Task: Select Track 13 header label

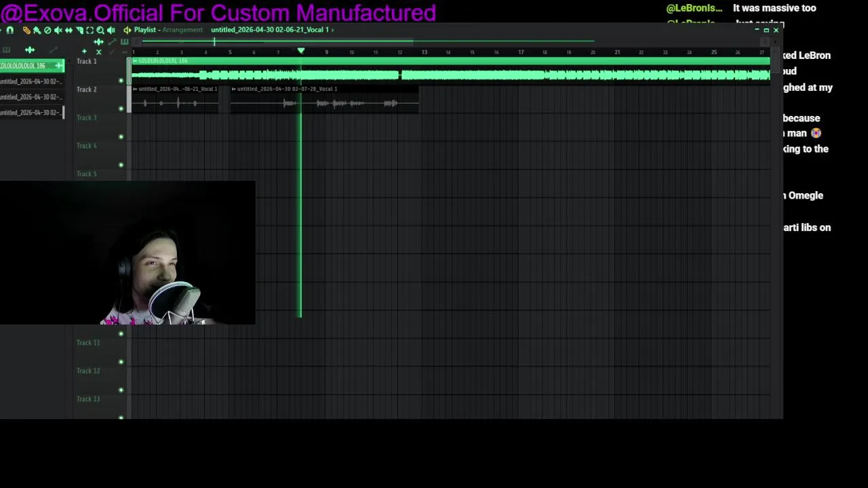Action: click(88, 399)
